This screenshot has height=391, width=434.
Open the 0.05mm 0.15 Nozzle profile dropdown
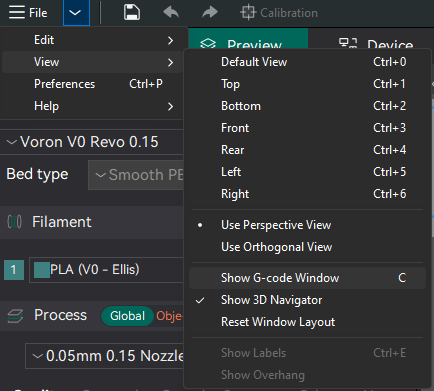click(104, 356)
